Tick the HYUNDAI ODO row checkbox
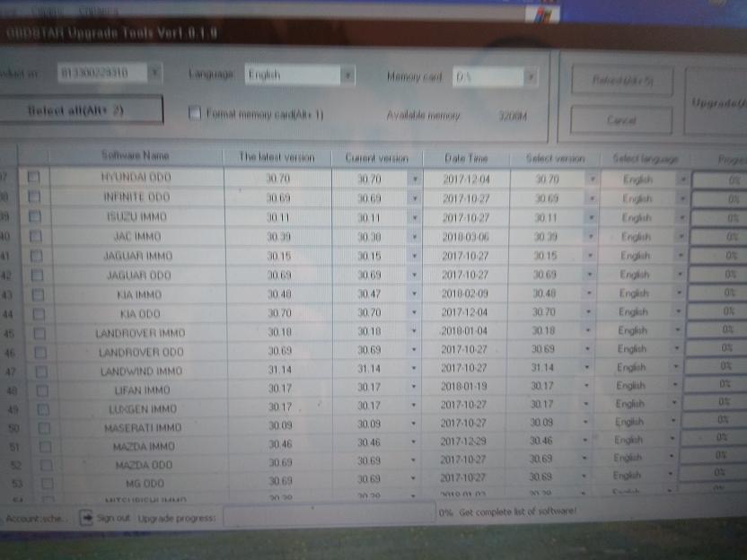Image resolution: width=747 pixels, height=560 pixels. (34, 177)
